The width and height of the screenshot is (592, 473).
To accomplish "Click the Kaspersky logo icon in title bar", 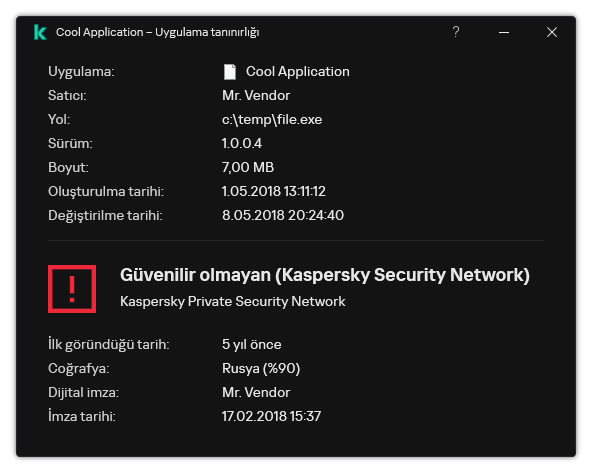I will pos(40,32).
